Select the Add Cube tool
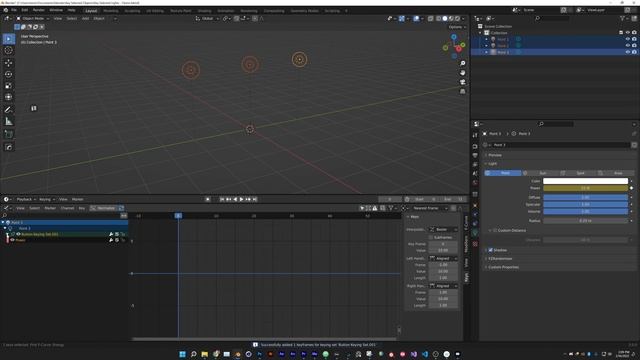The height and width of the screenshot is (360, 640). click(9, 134)
